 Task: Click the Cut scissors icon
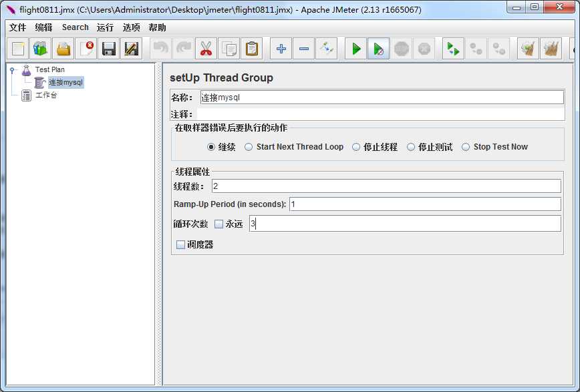point(206,49)
